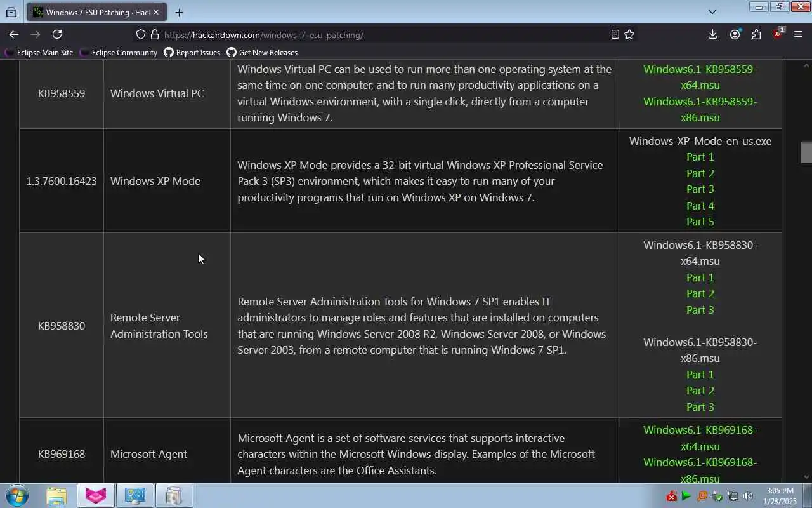Download Windows XP Mode Part 1
The image size is (812, 508).
click(700, 157)
